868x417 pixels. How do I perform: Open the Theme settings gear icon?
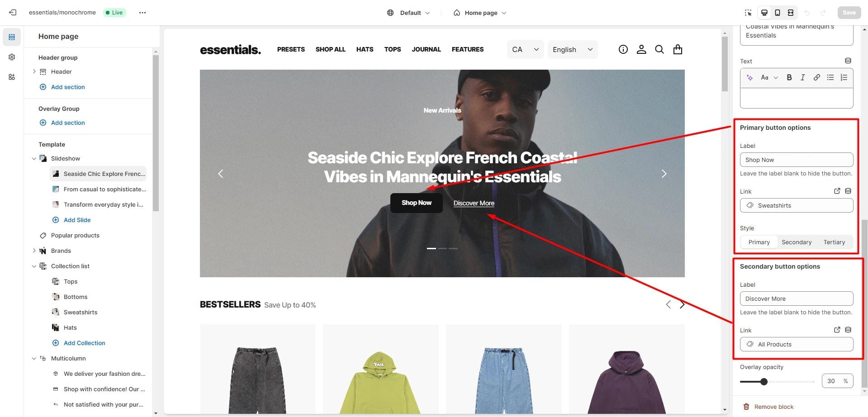[12, 57]
